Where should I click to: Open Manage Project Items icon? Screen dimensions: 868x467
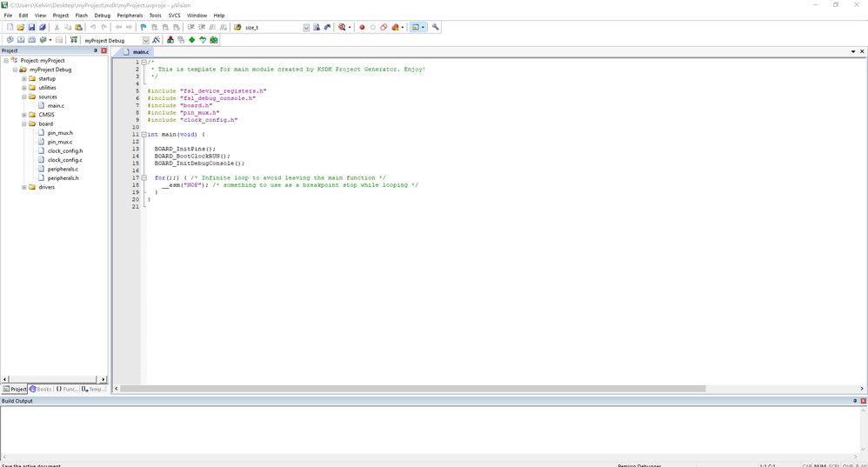(x=170, y=40)
